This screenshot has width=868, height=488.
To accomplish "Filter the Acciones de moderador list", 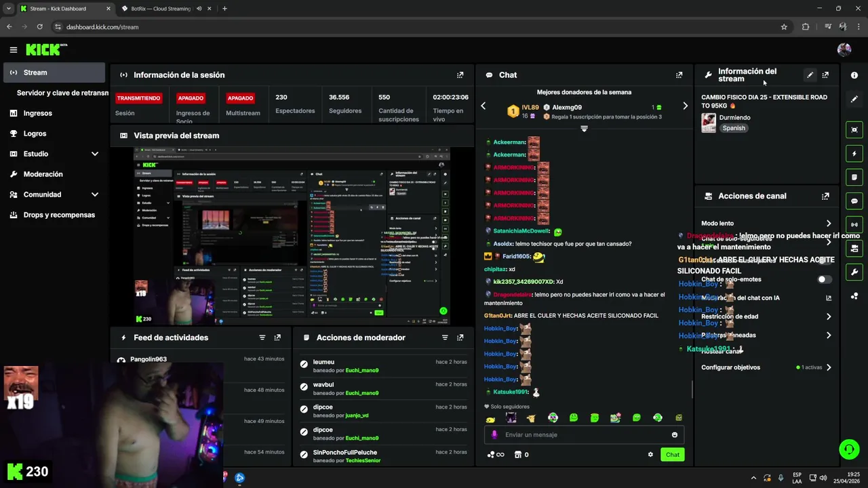I will [445, 338].
